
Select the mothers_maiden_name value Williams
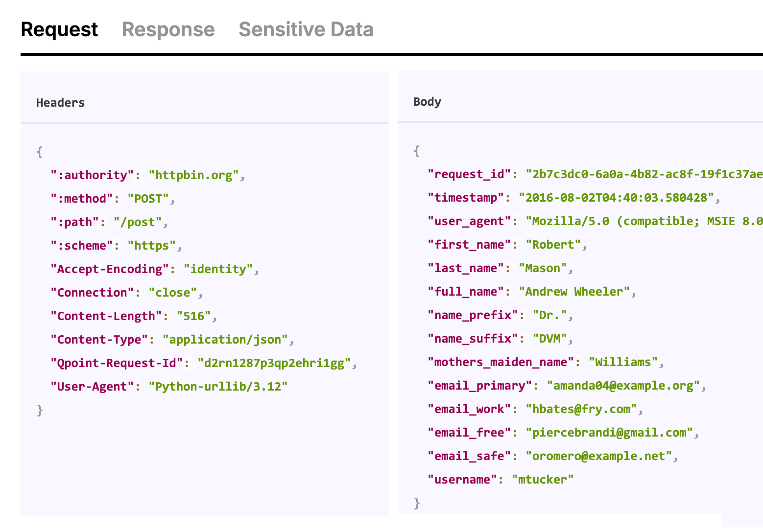click(x=623, y=362)
